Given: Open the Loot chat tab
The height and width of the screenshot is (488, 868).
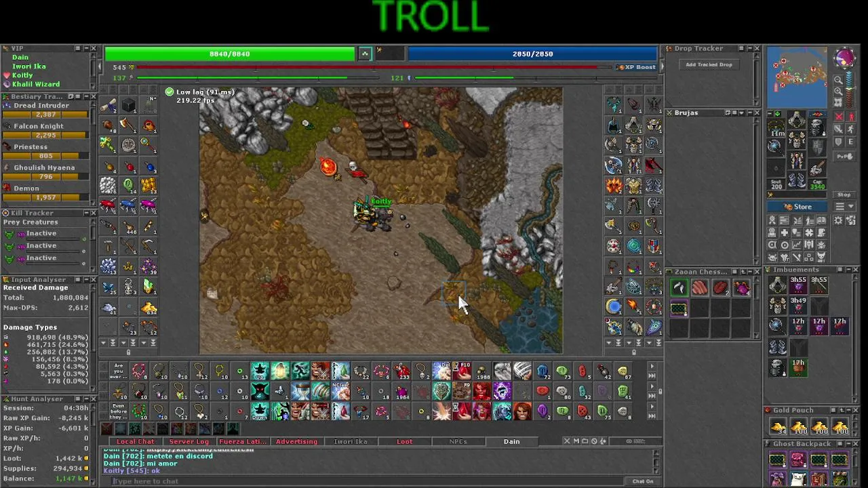Looking at the screenshot, I should pos(404,441).
